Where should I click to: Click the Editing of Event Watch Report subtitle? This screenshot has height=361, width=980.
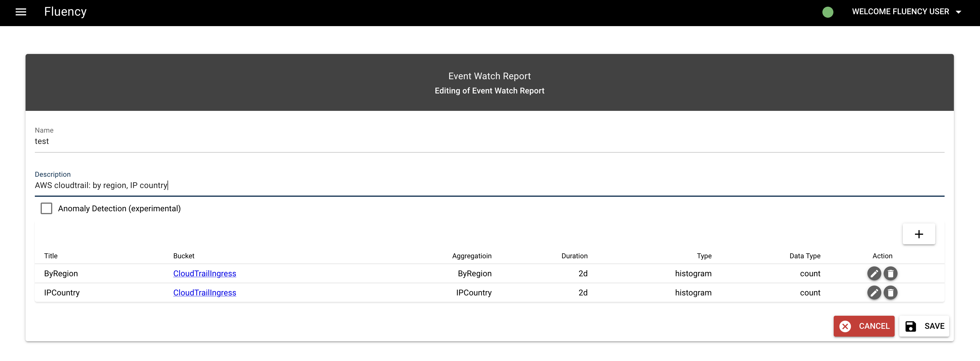point(489,91)
